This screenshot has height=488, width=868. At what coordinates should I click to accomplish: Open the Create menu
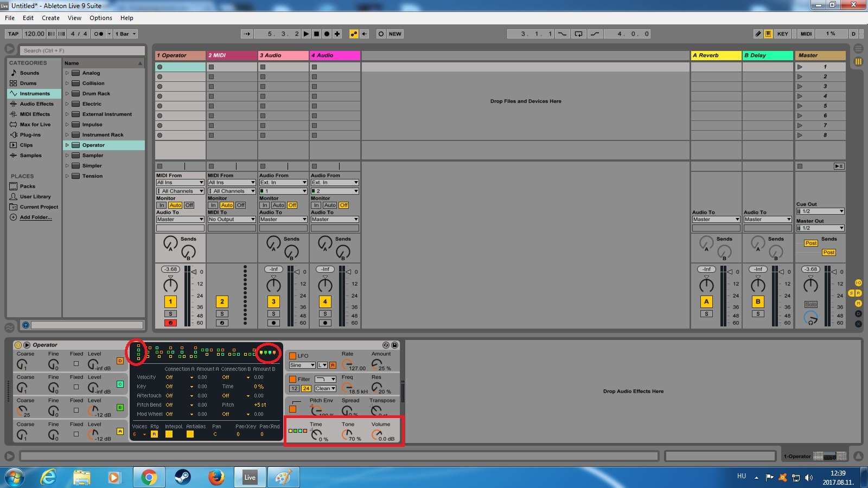coord(50,18)
